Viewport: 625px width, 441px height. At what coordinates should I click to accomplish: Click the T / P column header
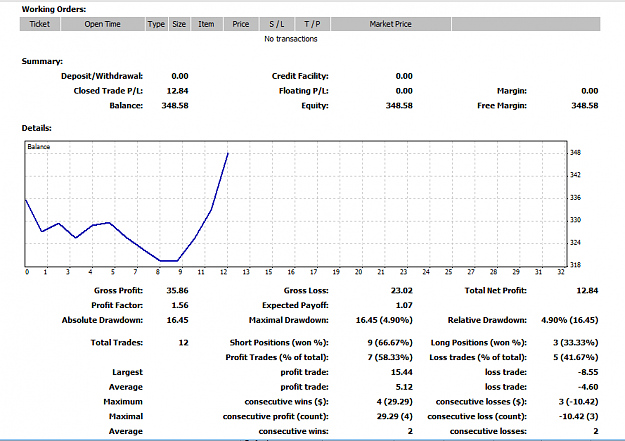pos(312,24)
